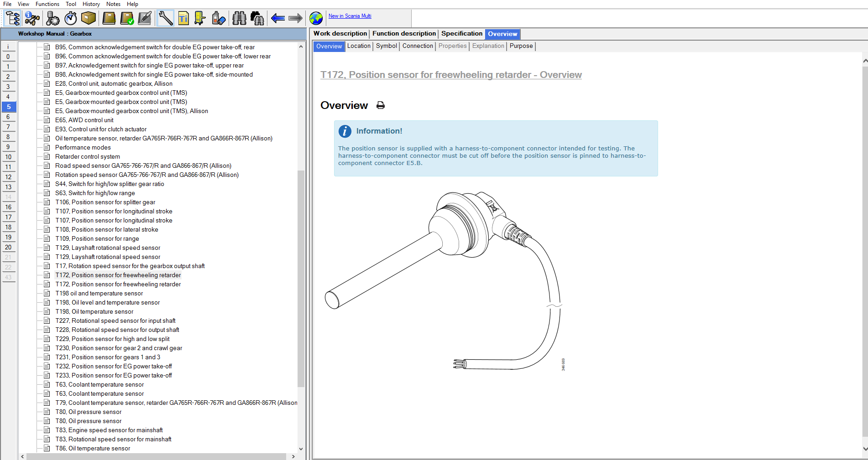The width and height of the screenshot is (868, 460).
Task: Open the History menu
Action: (x=91, y=4)
